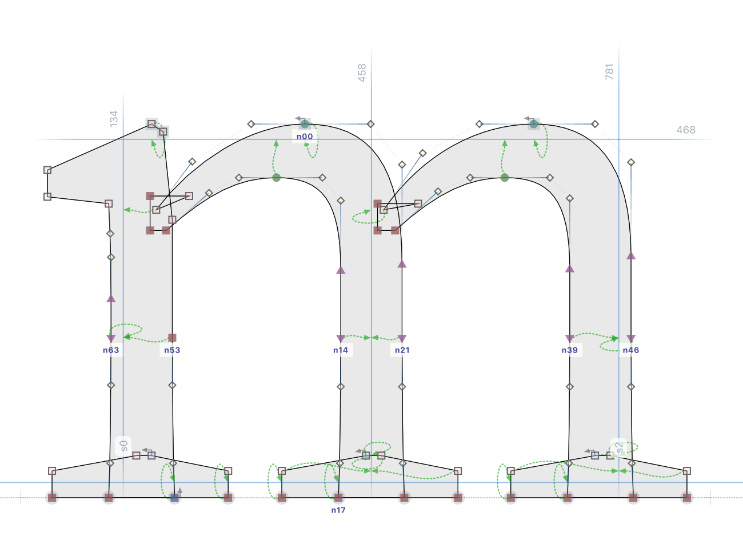Click the diamond handle left of the right arch's top node
Screen dimensions: 743x560
tap(480, 124)
